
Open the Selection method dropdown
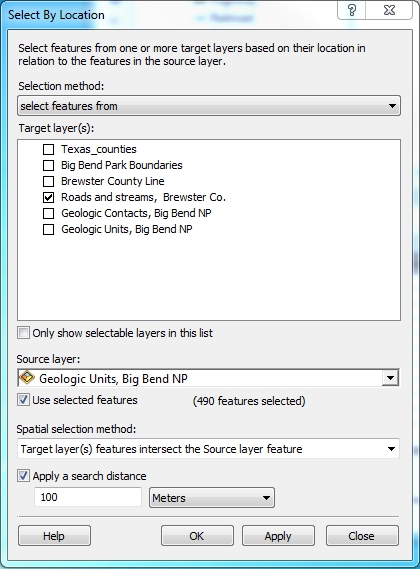209,106
